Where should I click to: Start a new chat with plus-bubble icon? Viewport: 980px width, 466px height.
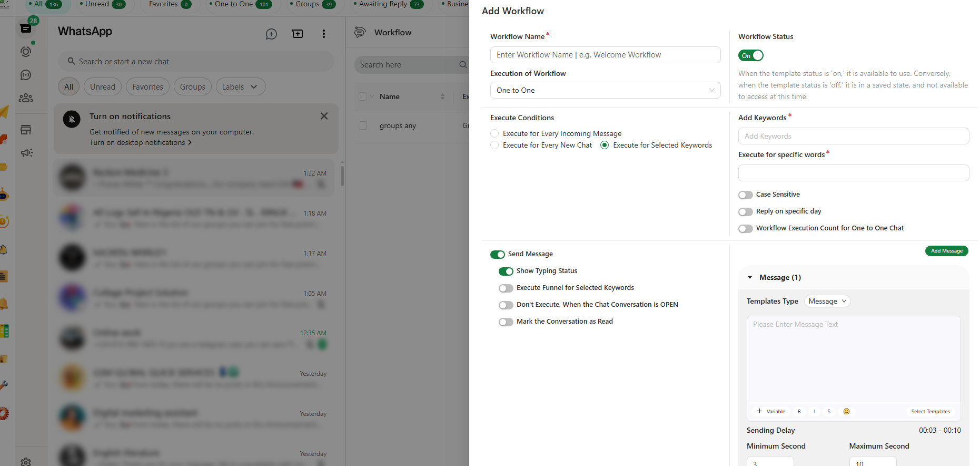click(271, 34)
